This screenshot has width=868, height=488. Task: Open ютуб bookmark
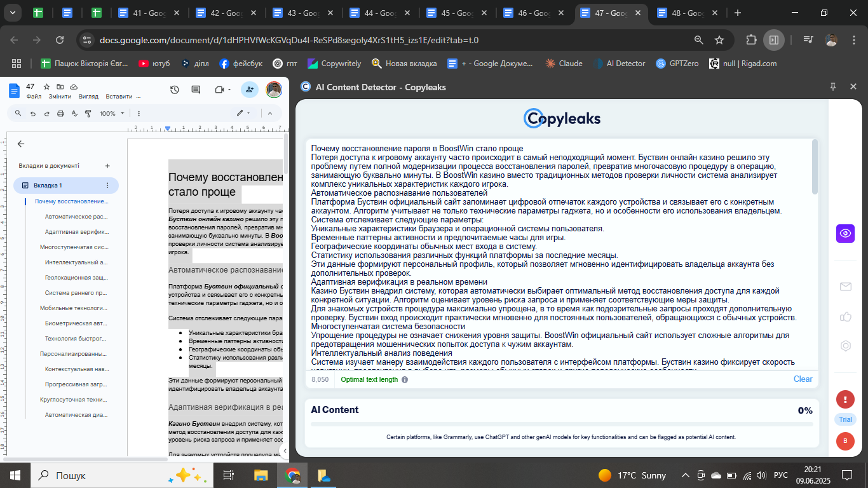154,64
